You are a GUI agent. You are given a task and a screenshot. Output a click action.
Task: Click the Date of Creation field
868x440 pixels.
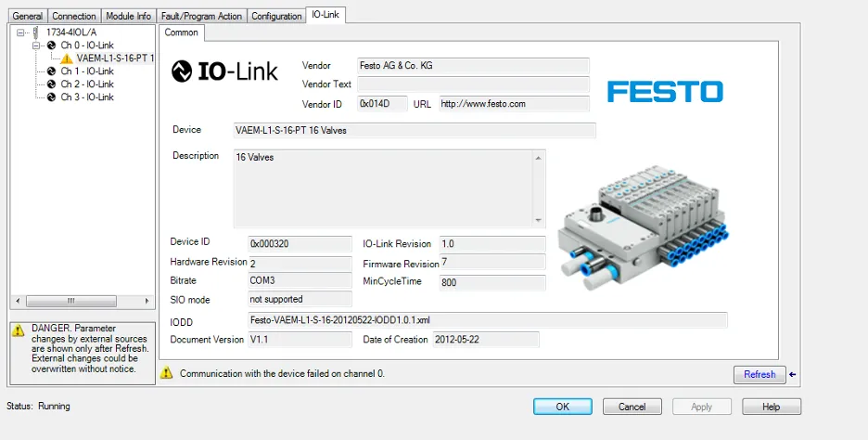pos(486,340)
